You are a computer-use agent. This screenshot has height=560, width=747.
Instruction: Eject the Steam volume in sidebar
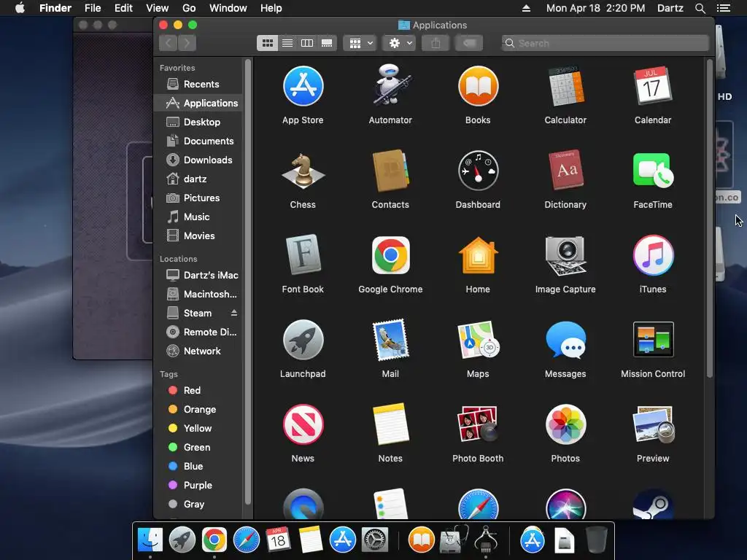(x=234, y=313)
